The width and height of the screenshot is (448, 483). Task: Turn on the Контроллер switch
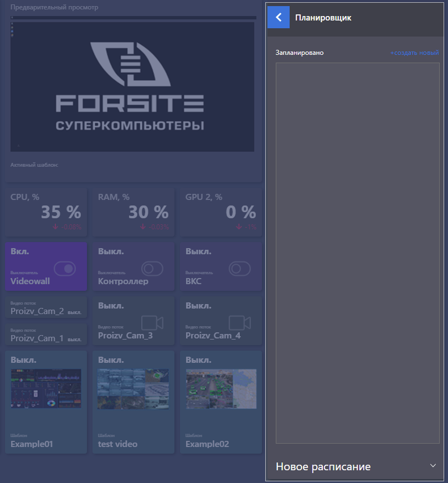(152, 269)
